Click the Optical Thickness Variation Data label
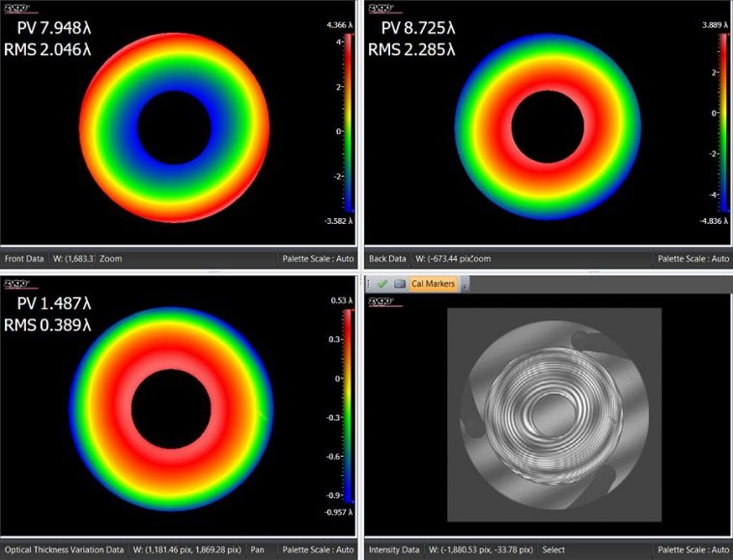Screen dimensions: 733x560 point(64,550)
